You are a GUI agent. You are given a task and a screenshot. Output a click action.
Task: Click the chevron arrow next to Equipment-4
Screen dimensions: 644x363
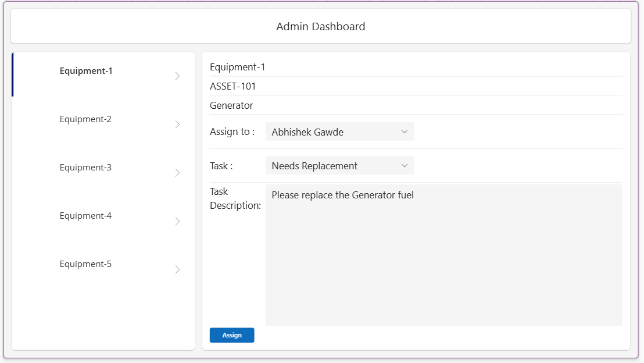[177, 220]
